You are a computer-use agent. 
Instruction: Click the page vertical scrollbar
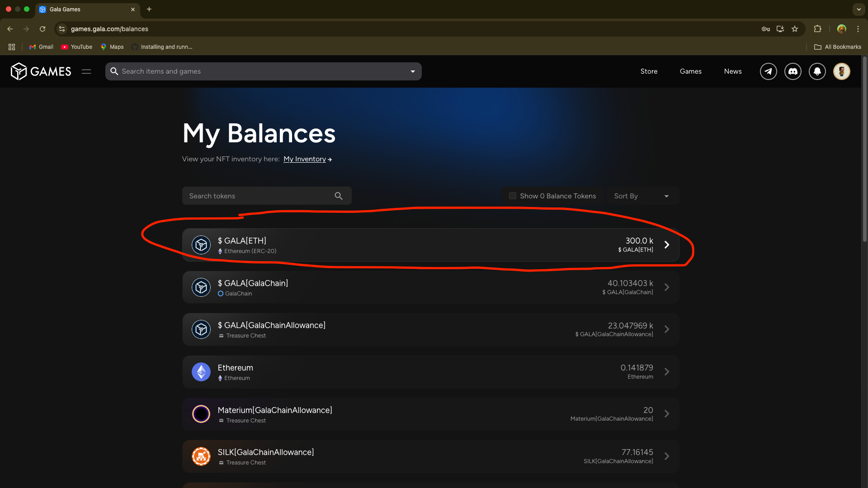(x=864, y=149)
